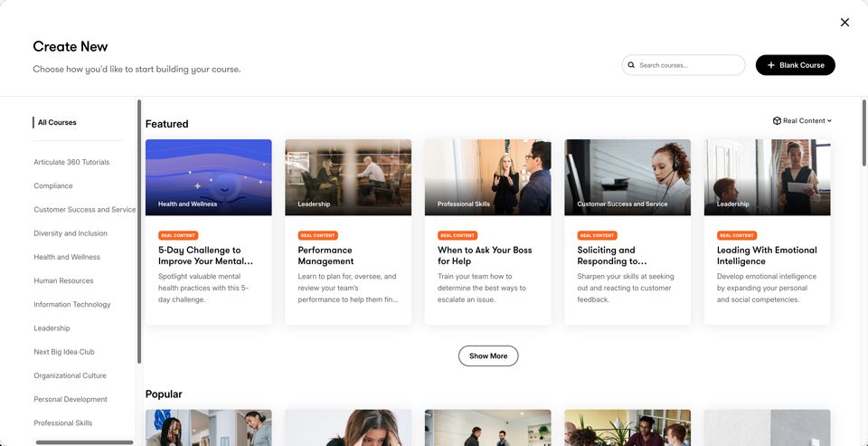Open the Real Content filter dropdown
Screen dimensions: 868x446
click(x=802, y=121)
